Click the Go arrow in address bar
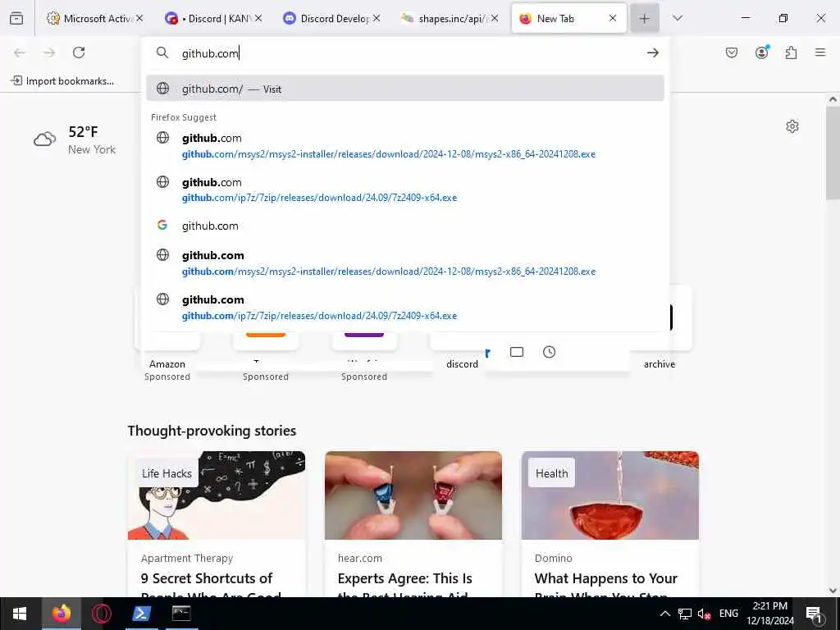 coord(652,52)
